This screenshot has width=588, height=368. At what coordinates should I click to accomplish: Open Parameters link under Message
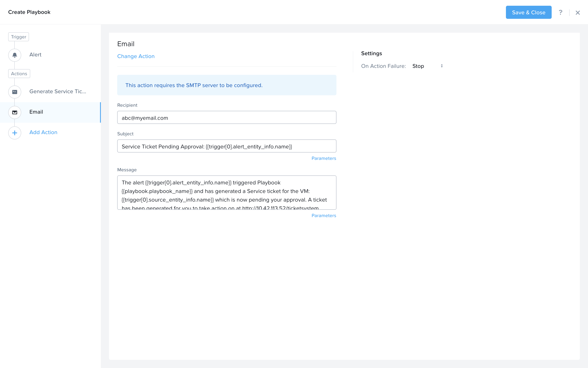(324, 215)
